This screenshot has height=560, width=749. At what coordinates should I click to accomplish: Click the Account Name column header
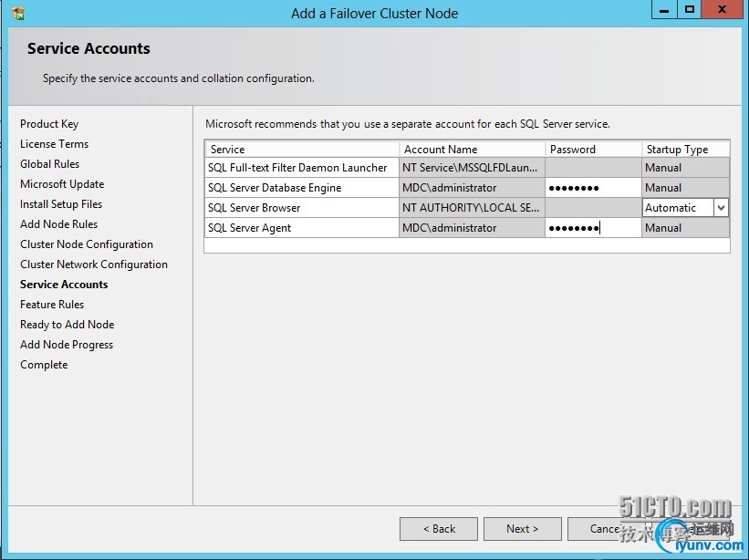[472, 150]
